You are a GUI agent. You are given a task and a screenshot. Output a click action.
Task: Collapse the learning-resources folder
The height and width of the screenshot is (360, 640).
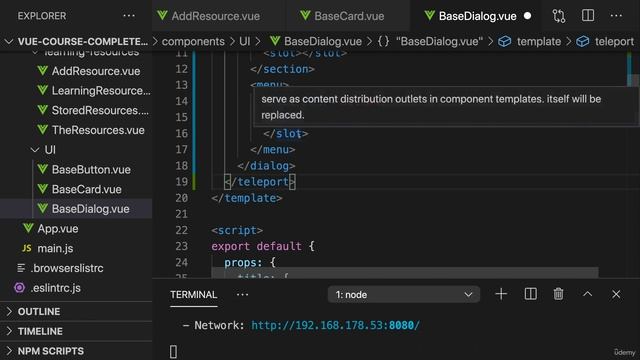[36, 52]
